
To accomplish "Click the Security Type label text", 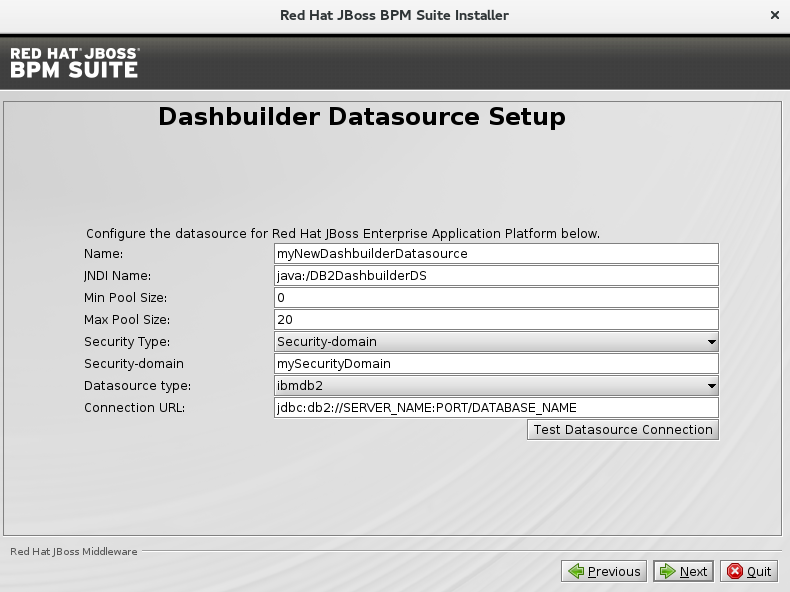I will pyautogui.click(x=127, y=342).
